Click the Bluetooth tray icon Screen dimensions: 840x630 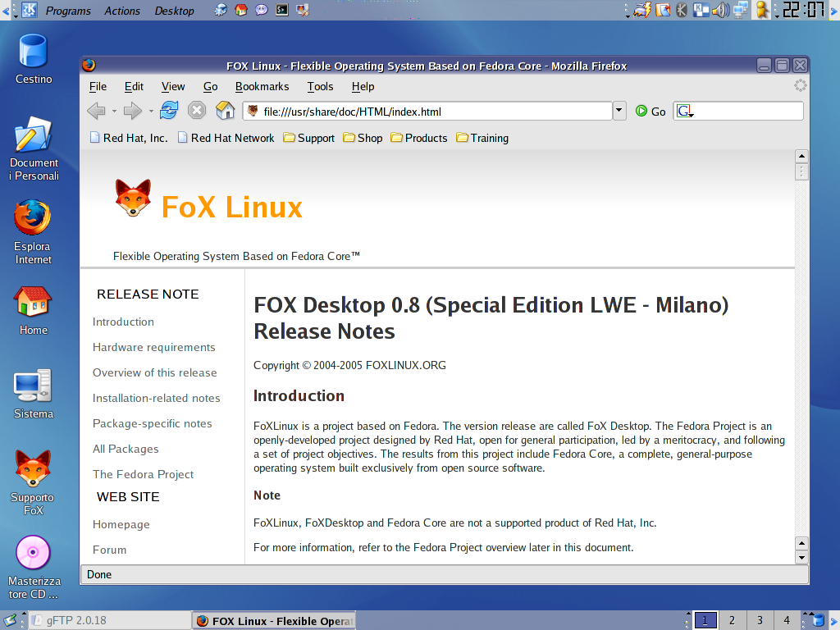[x=682, y=10]
